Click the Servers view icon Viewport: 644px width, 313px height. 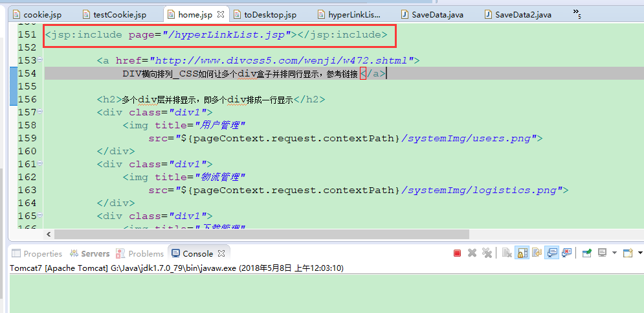coord(74,253)
